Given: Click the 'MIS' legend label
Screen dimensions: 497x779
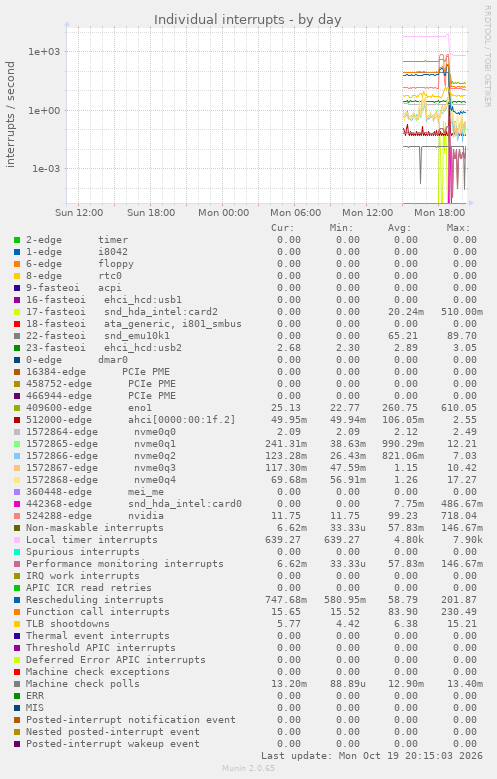Looking at the screenshot, I should (35, 707).
